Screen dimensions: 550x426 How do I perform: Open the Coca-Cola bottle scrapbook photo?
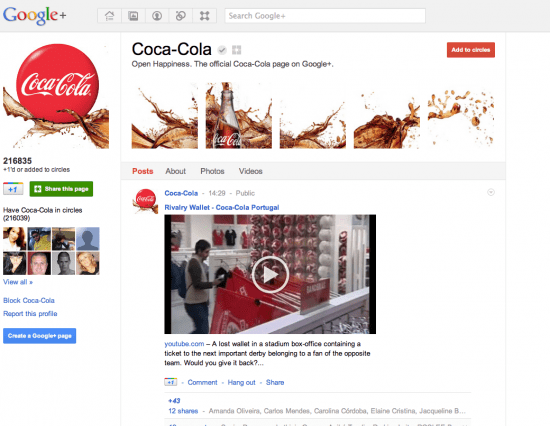[x=239, y=115]
